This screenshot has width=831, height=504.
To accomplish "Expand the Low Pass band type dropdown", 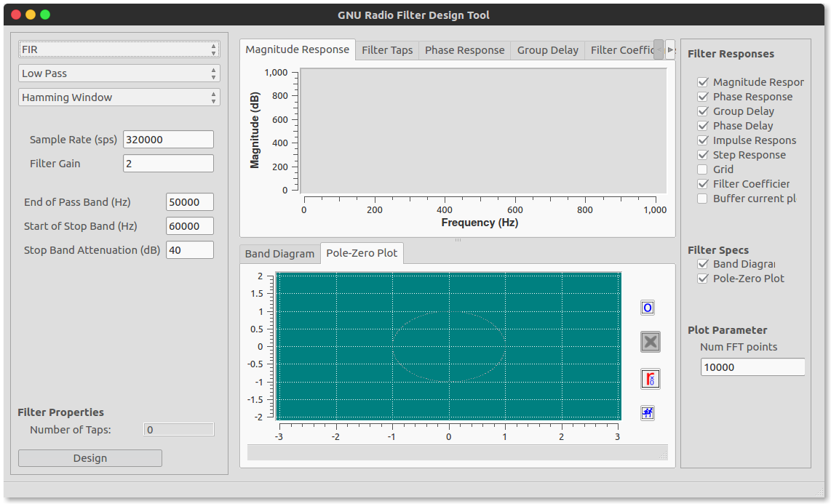I will pyautogui.click(x=119, y=73).
